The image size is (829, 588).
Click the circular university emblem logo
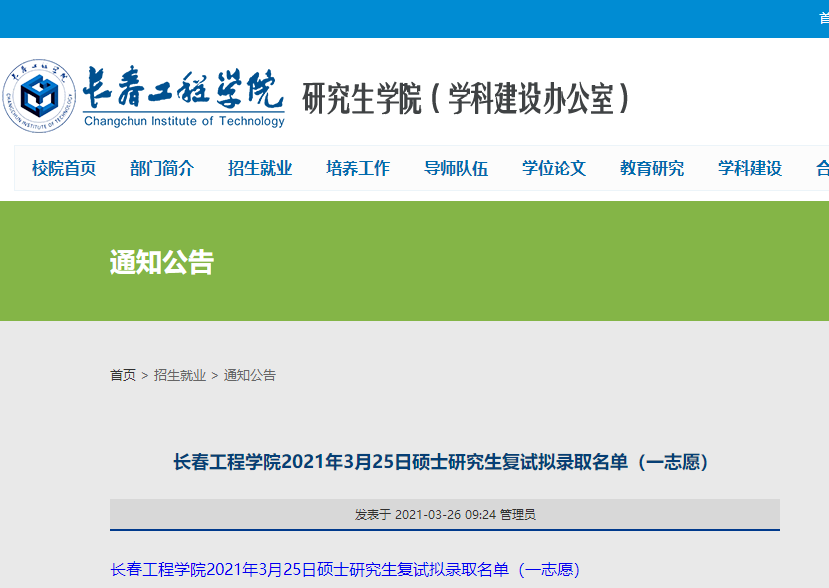38,97
